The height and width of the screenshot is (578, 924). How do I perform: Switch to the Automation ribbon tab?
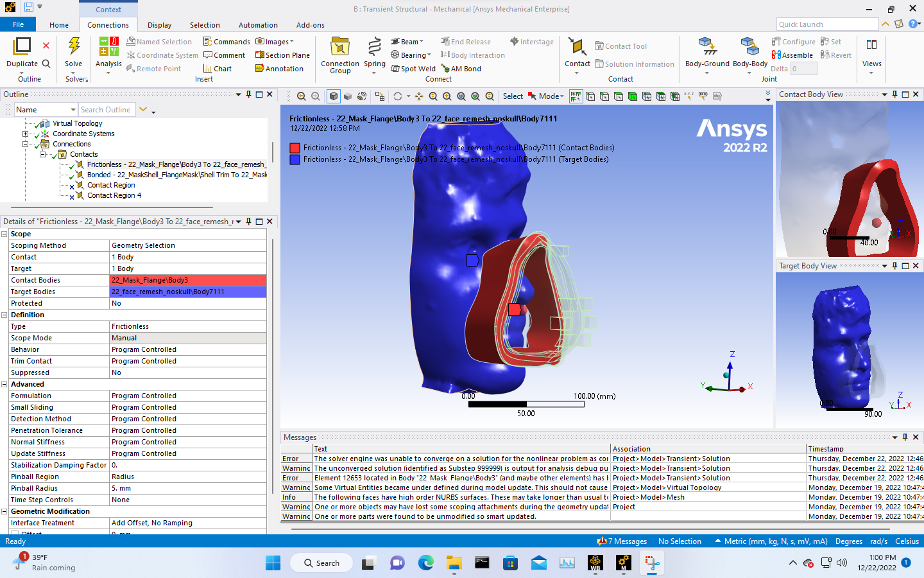pyautogui.click(x=258, y=25)
